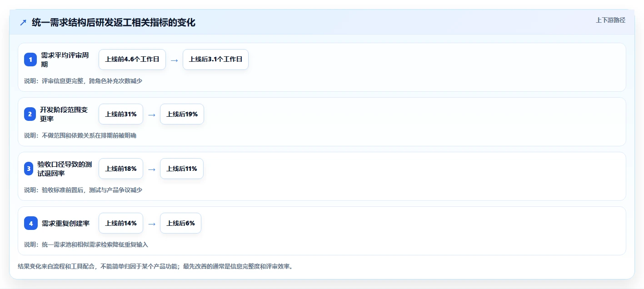644x289 pixels.
Task: Click the trend arrow icon beside the title
Action: point(23,22)
